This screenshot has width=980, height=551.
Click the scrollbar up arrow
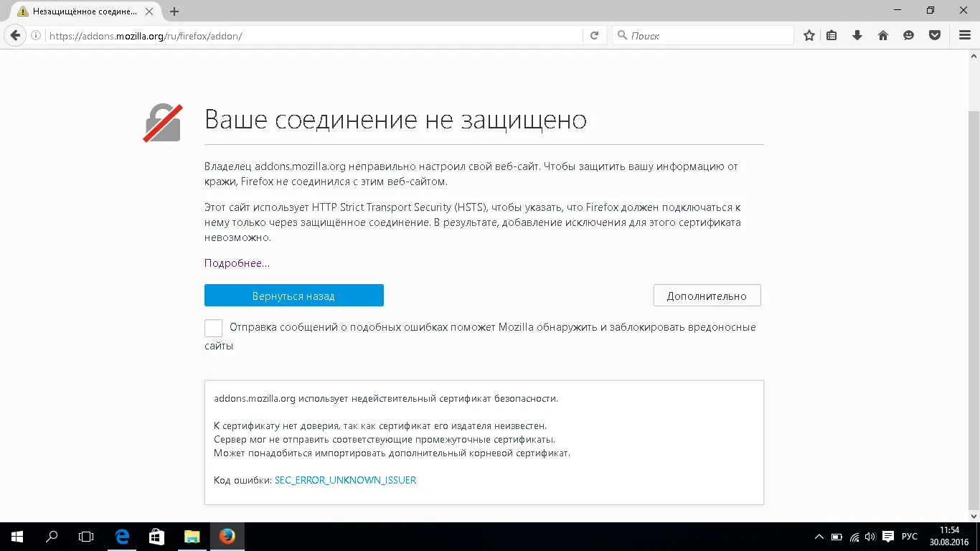coord(974,55)
